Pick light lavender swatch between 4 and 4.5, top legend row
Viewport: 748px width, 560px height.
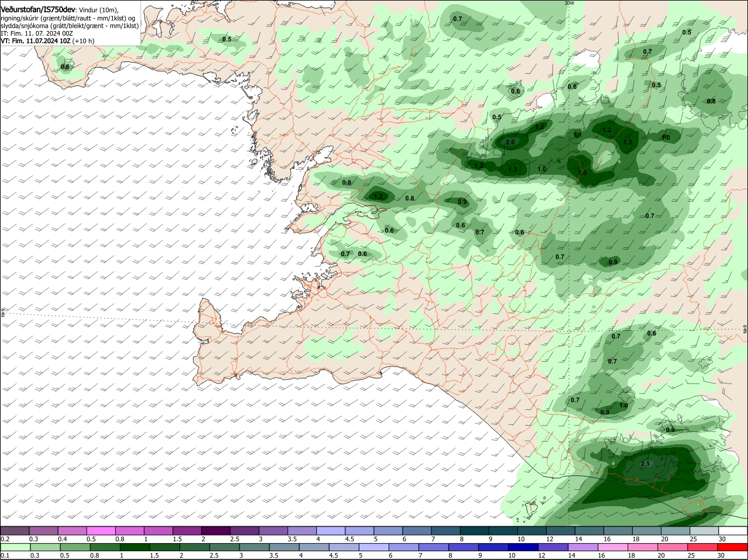331,530
